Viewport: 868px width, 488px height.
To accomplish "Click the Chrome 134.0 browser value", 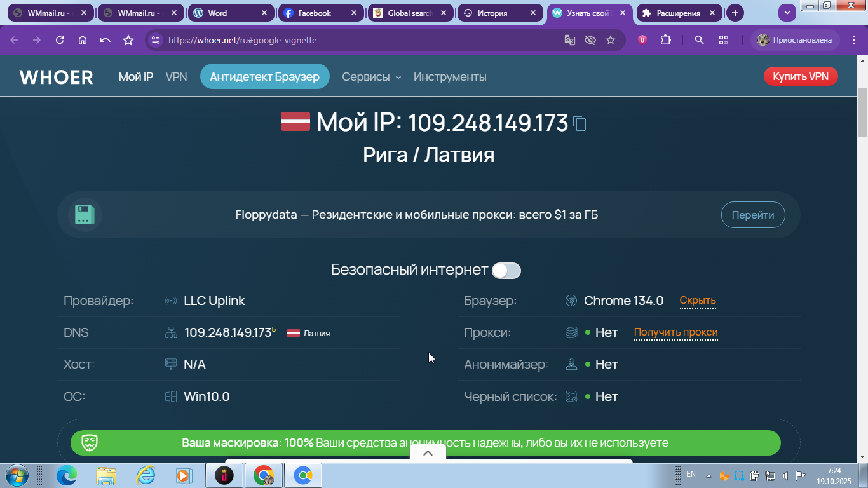I will 623,301.
